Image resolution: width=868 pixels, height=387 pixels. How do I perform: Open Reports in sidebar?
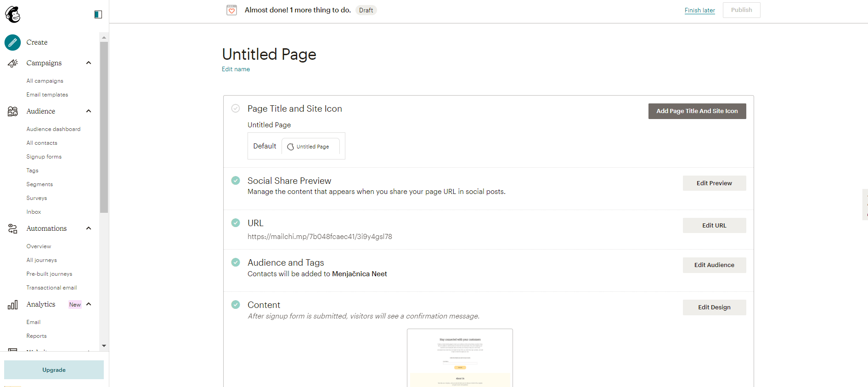pyautogui.click(x=36, y=336)
